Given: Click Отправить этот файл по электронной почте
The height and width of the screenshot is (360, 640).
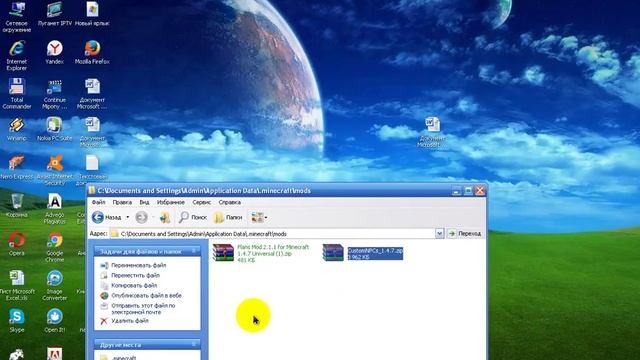Looking at the screenshot, I should click(x=143, y=309).
